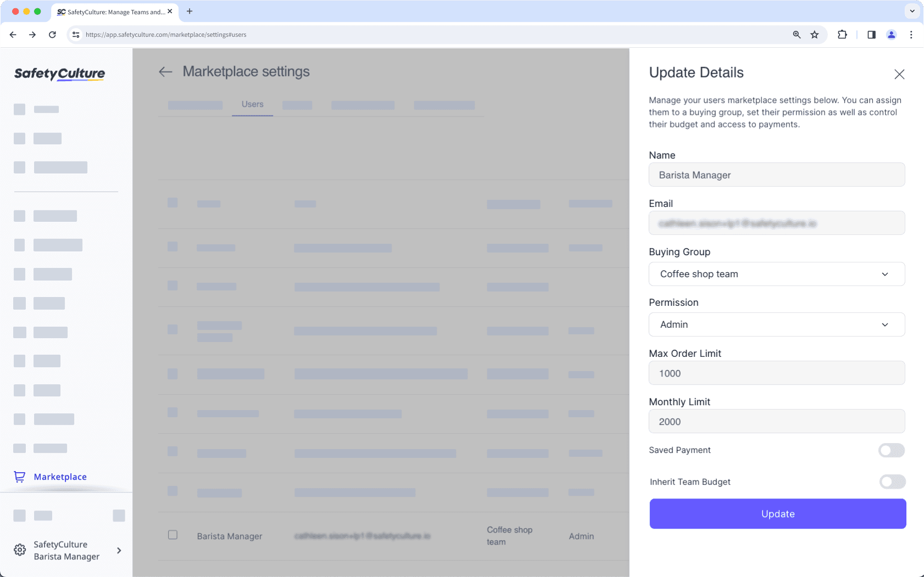This screenshot has width=924, height=577.
Task: Select Marketplace in the left sidebar
Action: click(60, 477)
